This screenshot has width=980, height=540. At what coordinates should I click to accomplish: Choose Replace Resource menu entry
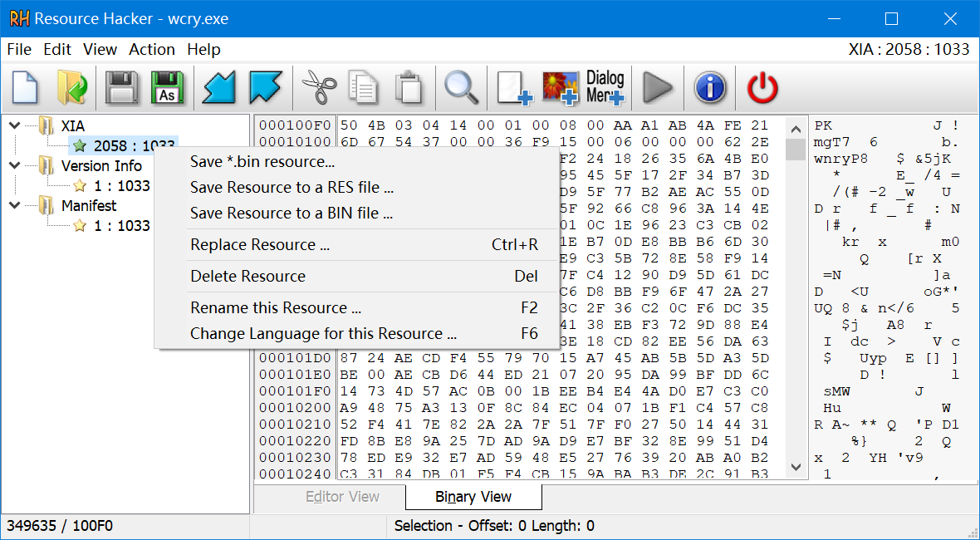(259, 245)
